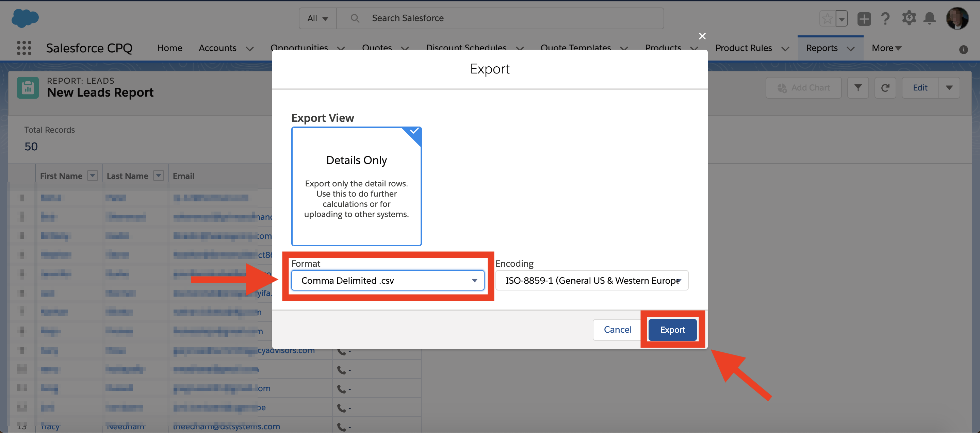Click the Add Chart button
This screenshot has height=433, width=980.
pyautogui.click(x=803, y=87)
